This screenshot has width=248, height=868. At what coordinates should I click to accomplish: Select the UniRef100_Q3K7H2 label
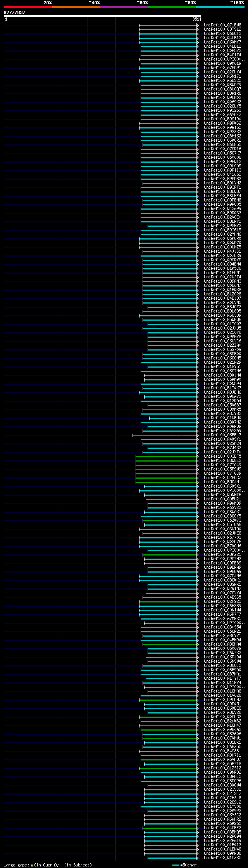[x=222, y=422]
